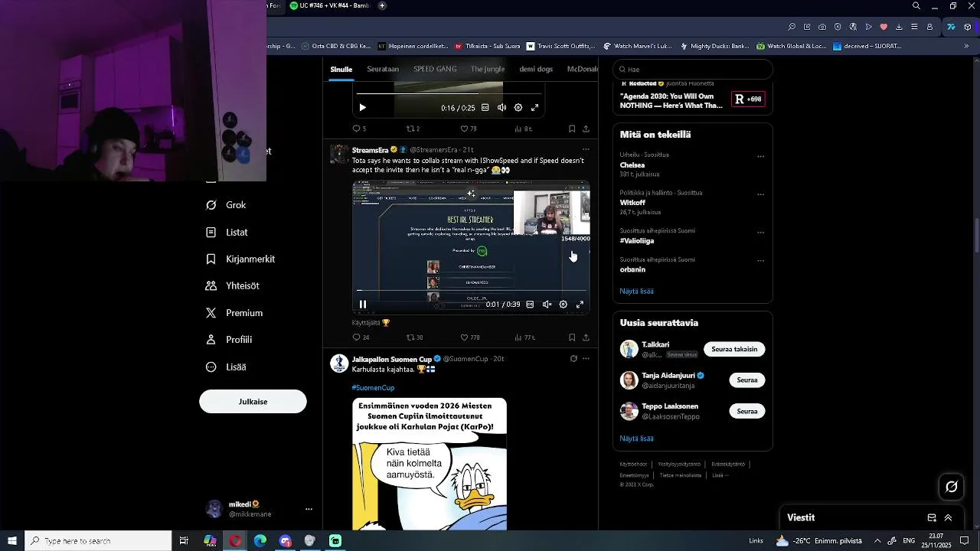The image size is (980, 551).
Task: Follow Teppo Laaksonen
Action: tap(747, 411)
